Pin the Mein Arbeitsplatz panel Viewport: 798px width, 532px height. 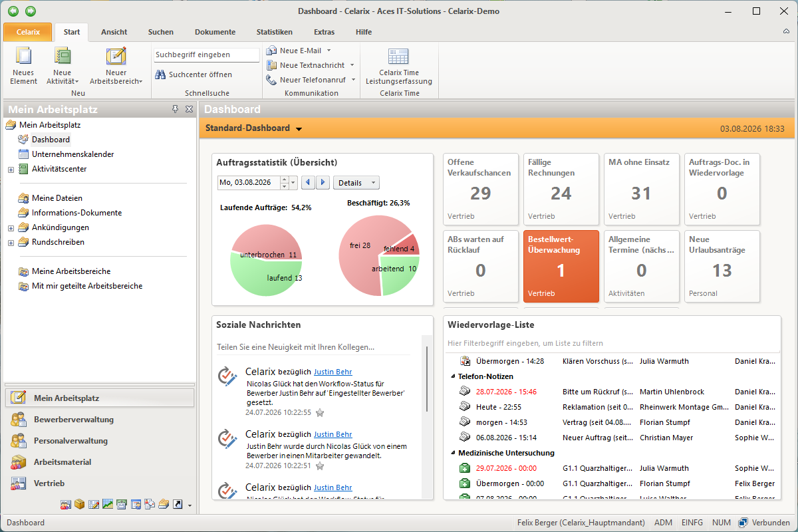176,109
